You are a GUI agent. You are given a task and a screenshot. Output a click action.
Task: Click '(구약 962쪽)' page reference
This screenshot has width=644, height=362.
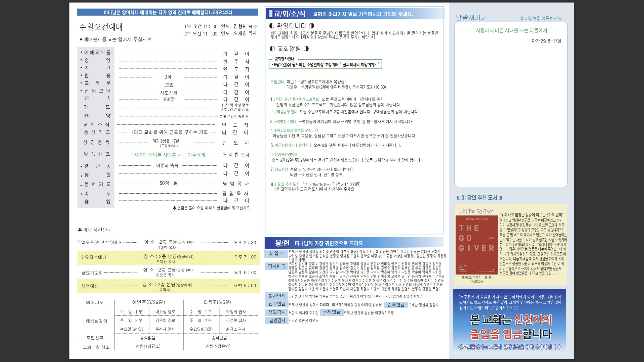click(x=169, y=146)
